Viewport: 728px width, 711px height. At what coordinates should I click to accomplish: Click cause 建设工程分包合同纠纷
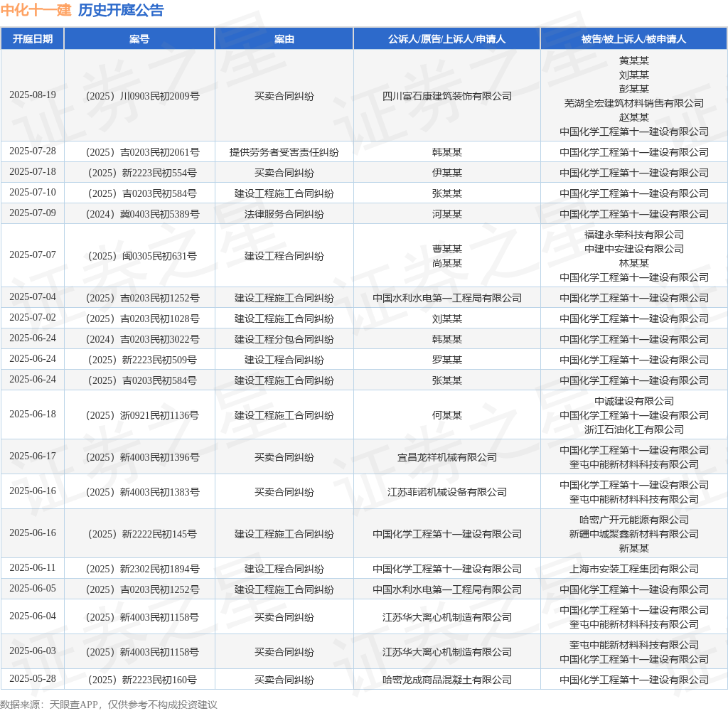click(284, 339)
